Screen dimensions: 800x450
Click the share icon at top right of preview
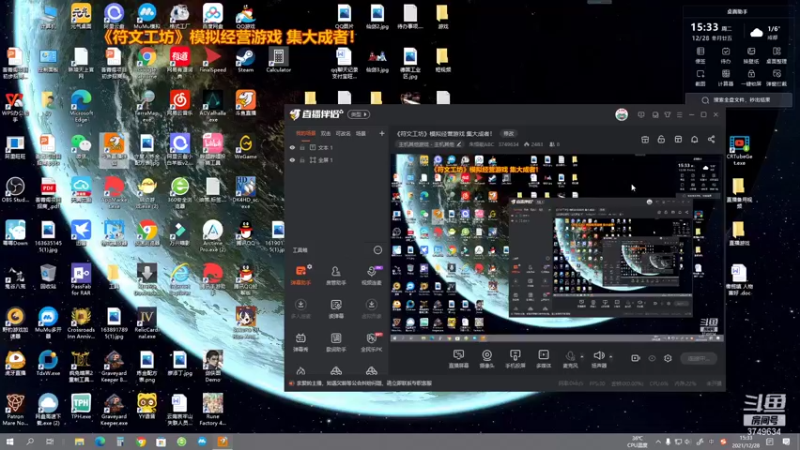click(711, 139)
